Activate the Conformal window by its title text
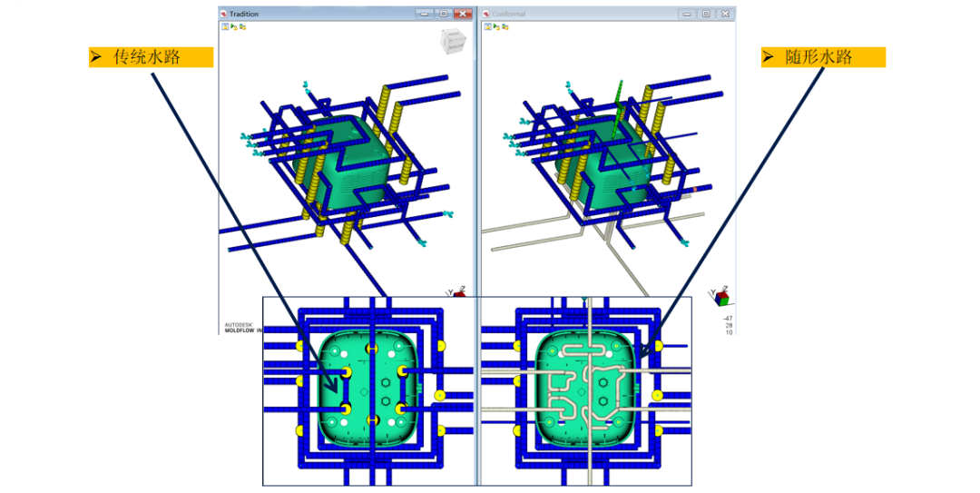 pos(508,14)
